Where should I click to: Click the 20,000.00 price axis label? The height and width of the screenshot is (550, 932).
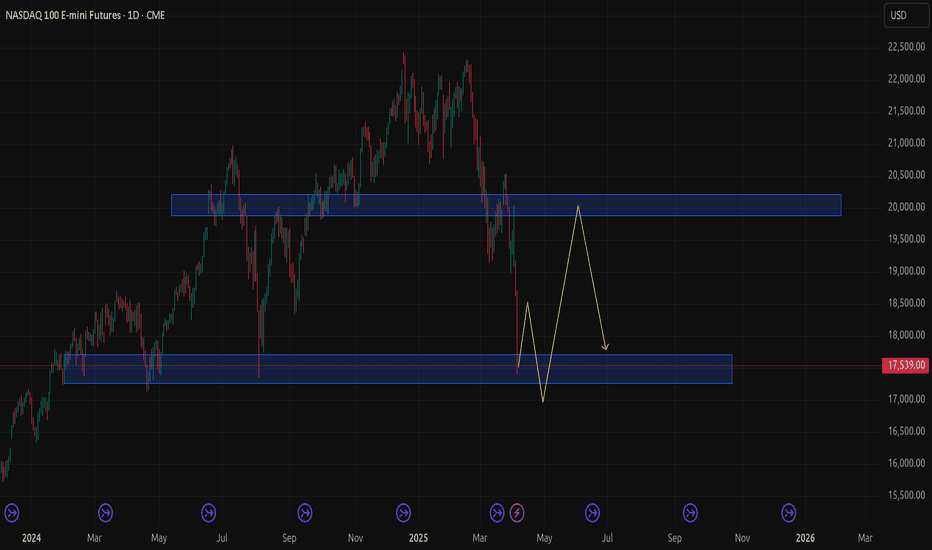906,208
